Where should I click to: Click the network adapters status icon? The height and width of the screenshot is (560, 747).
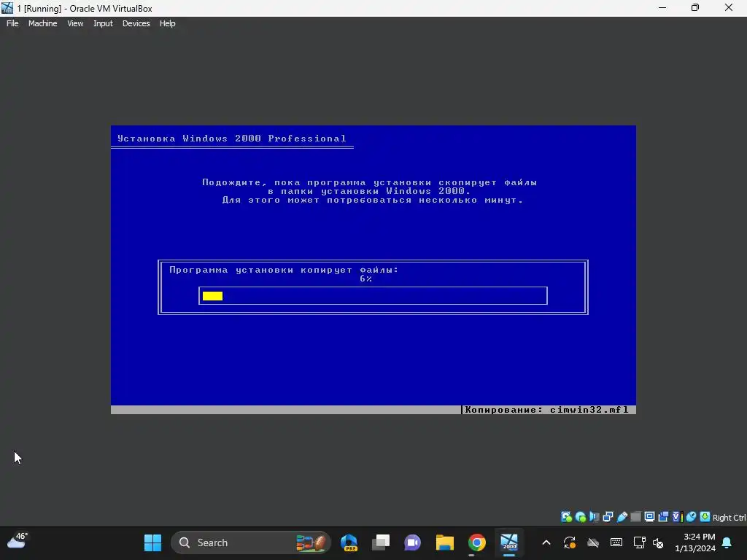(x=608, y=517)
